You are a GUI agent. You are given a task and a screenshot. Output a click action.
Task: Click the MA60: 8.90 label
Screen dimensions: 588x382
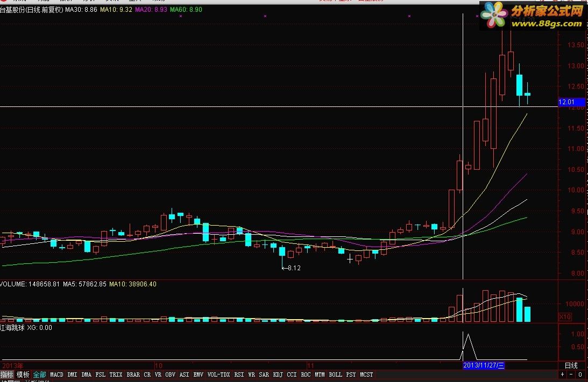pos(186,10)
